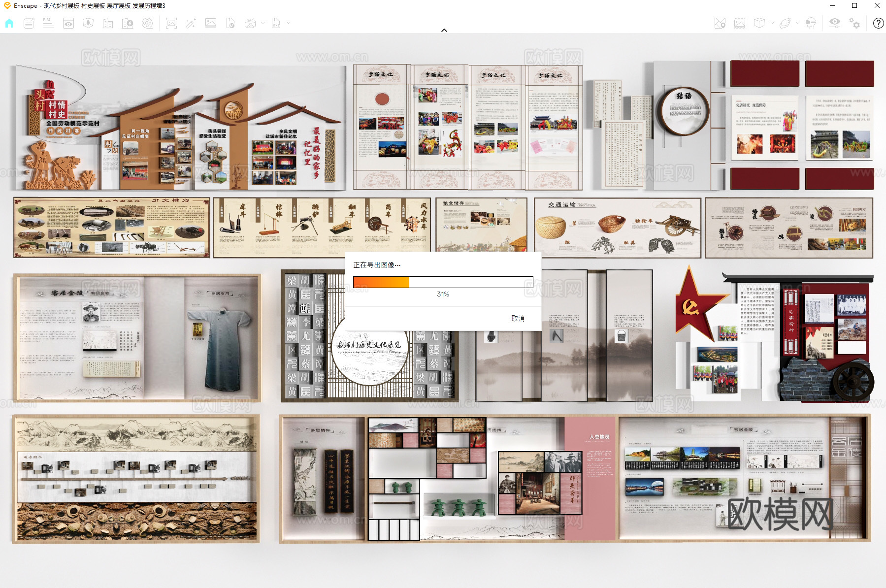This screenshot has width=886, height=588.
Task: Click the 360 panorama export icon
Action: coord(250,23)
